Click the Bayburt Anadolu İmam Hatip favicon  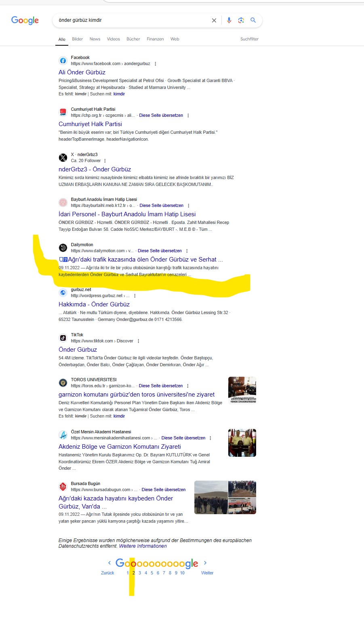63,203
